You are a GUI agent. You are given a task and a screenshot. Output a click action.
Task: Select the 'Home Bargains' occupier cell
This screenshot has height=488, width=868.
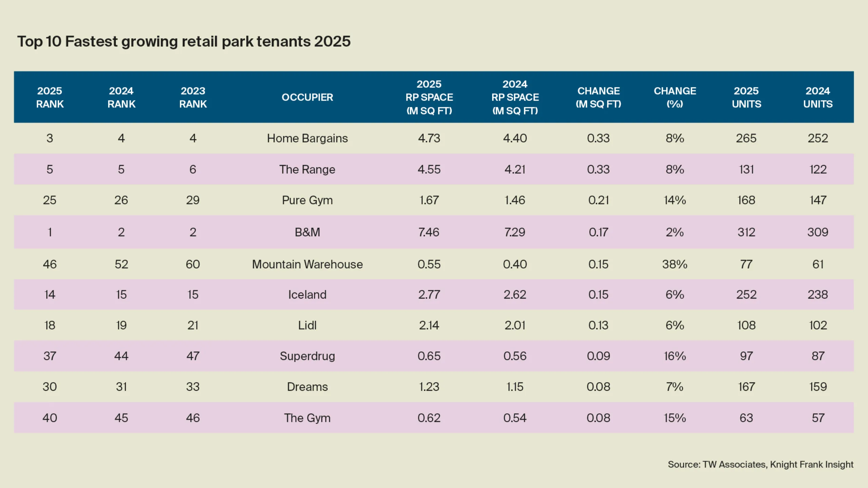pos(307,138)
